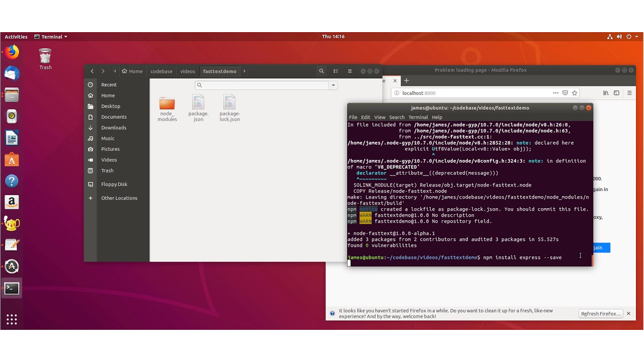Open a new tab in Firefox
644x362 pixels.
[x=407, y=80]
